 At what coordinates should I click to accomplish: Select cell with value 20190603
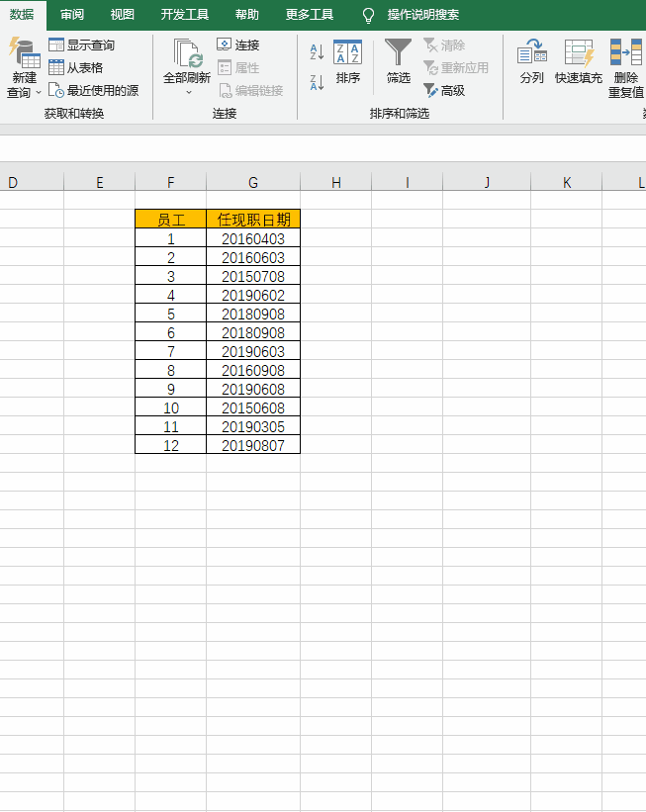253,350
